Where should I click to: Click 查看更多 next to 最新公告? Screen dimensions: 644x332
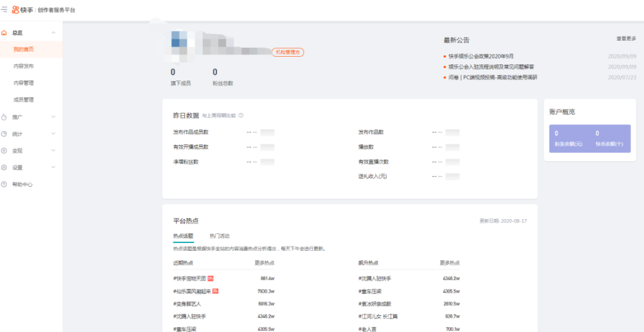tap(627, 38)
